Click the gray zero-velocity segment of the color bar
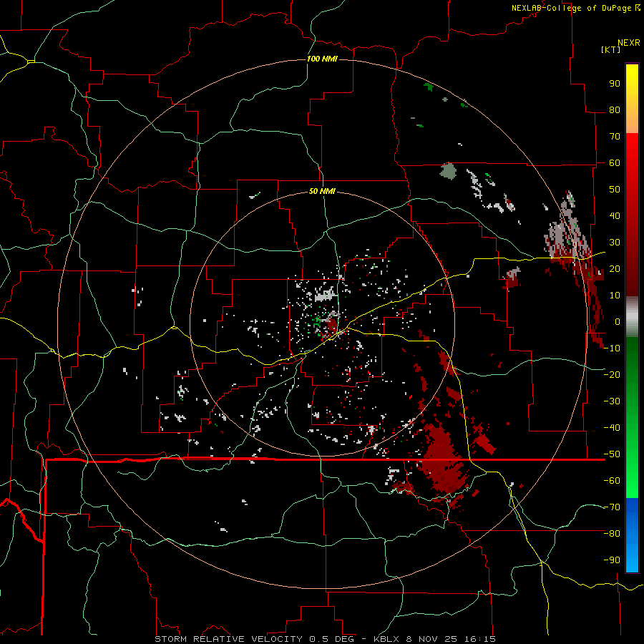This screenshot has height=644, width=644. click(632, 317)
